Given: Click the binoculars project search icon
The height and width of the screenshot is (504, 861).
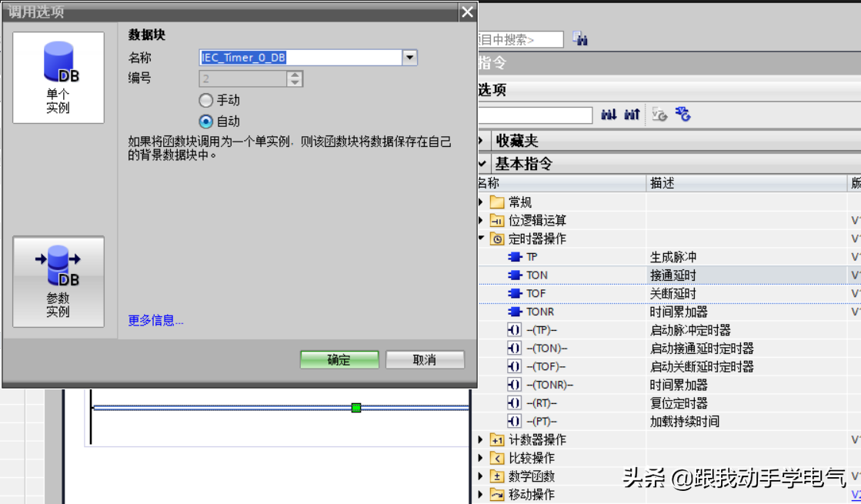Looking at the screenshot, I should [x=580, y=39].
